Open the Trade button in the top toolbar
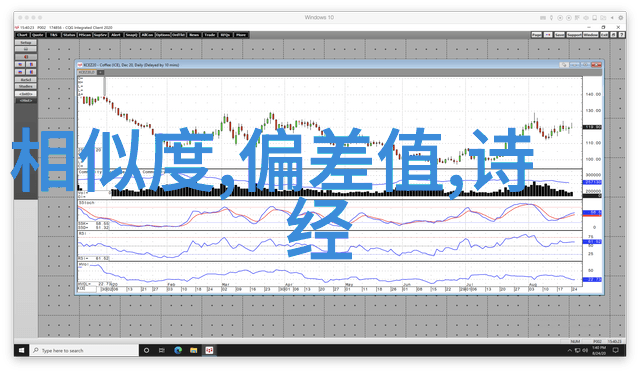Image resolution: width=640 pixels, height=373 pixels. [x=210, y=35]
